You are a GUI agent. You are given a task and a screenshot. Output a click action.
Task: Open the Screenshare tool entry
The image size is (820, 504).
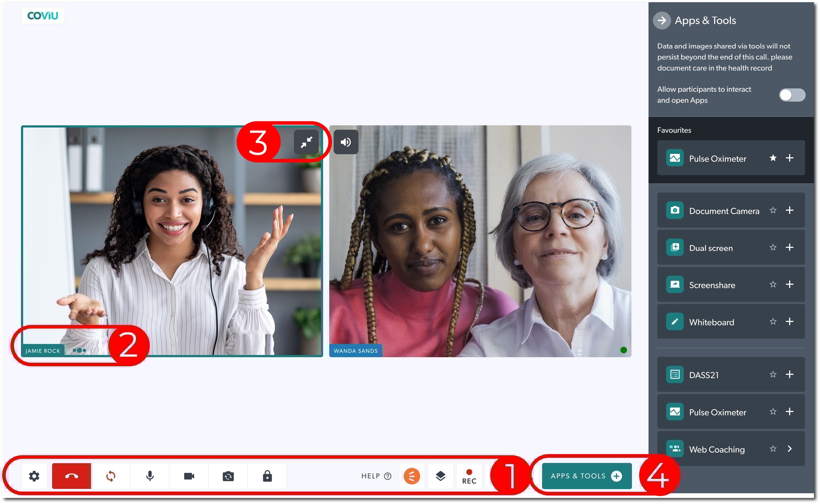pos(712,285)
